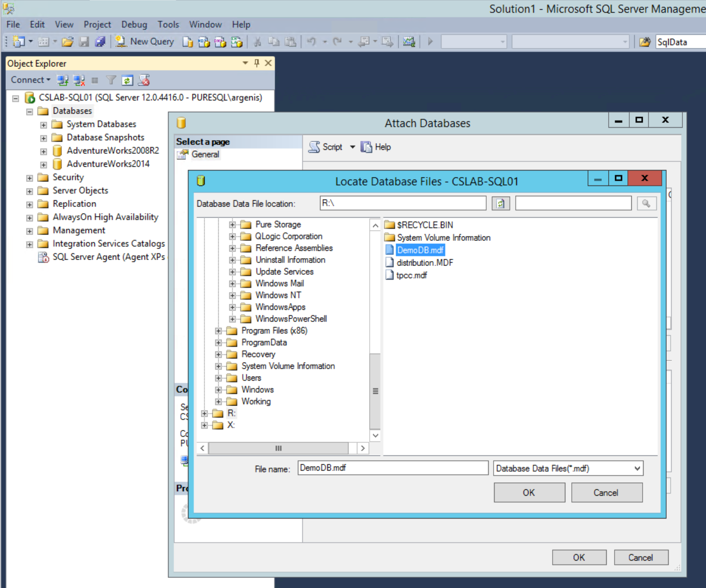Expand Pure Storage folder in tree

coord(232,225)
